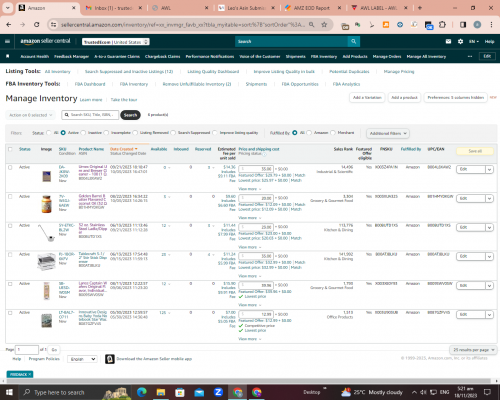Screen dimensions: 500x400
Task: Select Fulfilled By Amazon radio button
Action: click(309, 133)
